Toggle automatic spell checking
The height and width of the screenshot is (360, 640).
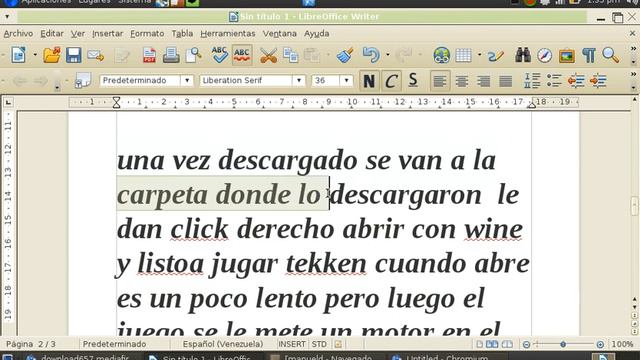pyautogui.click(x=242, y=55)
